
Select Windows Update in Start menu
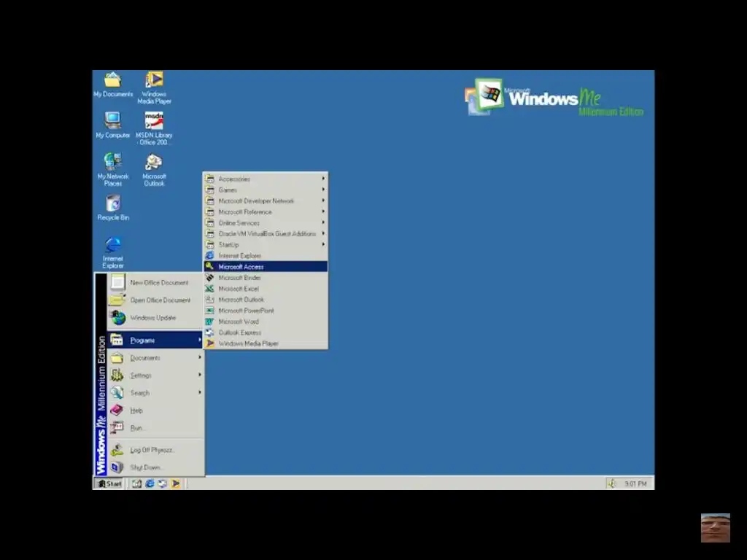(156, 318)
